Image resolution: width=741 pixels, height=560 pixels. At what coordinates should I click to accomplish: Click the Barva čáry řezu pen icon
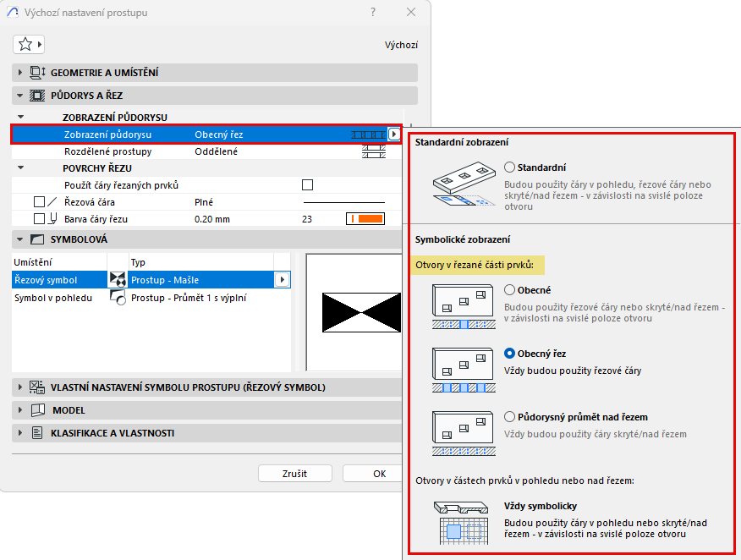(x=53, y=219)
